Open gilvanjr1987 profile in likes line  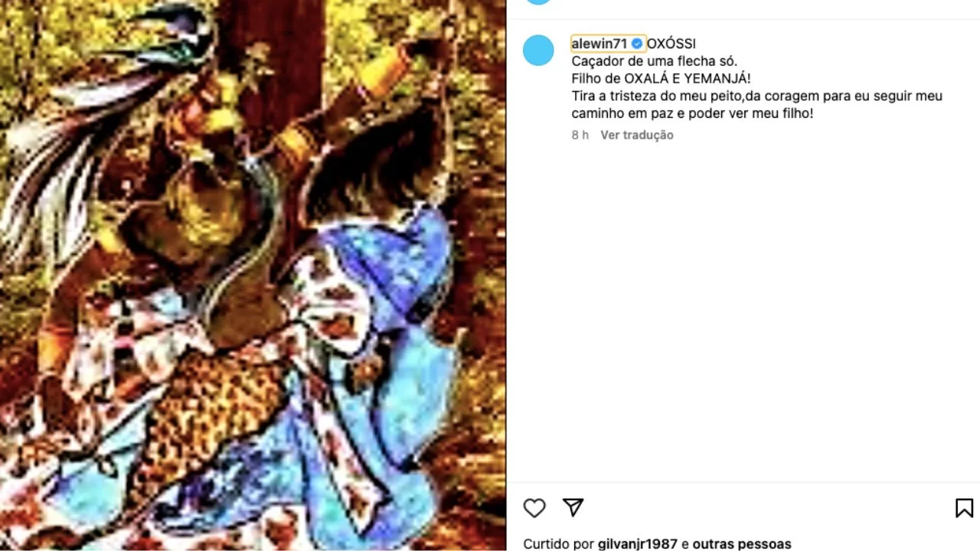(638, 544)
